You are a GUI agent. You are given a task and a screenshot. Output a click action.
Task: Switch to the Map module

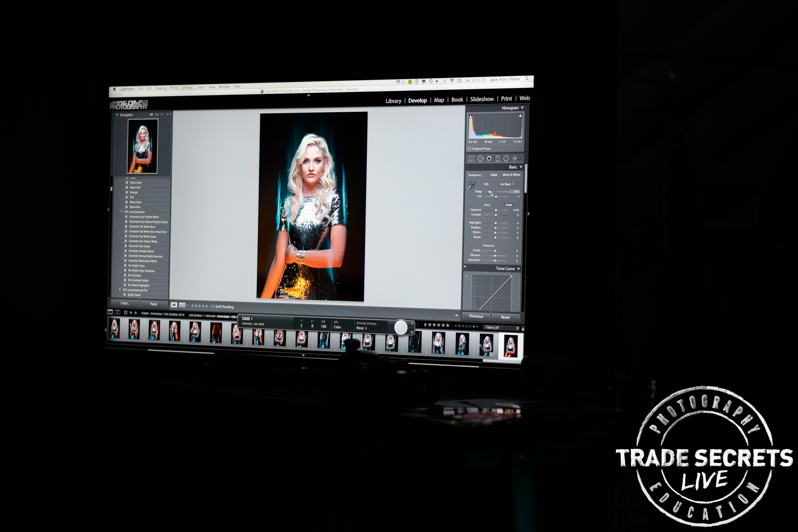tap(439, 100)
